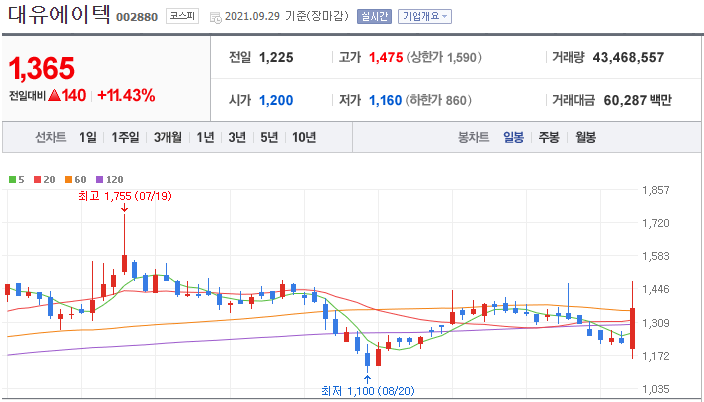Click the 전일 value 1,225

point(276,57)
